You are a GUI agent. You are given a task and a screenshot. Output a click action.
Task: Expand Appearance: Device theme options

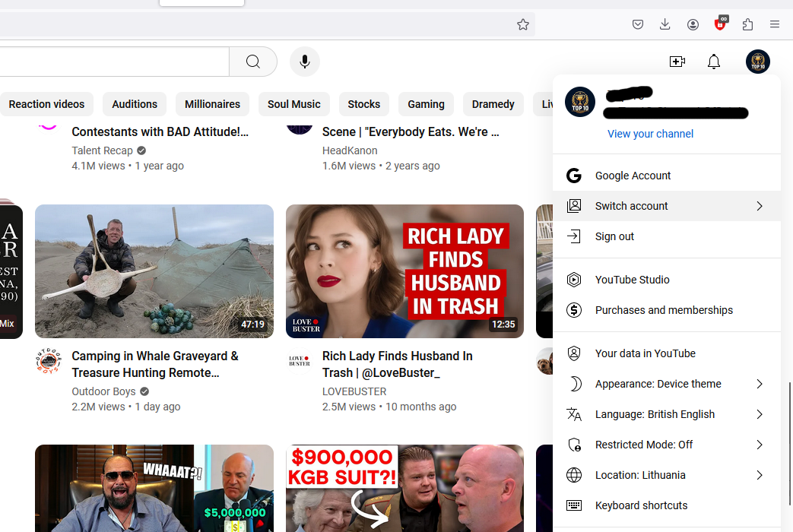[x=667, y=384]
